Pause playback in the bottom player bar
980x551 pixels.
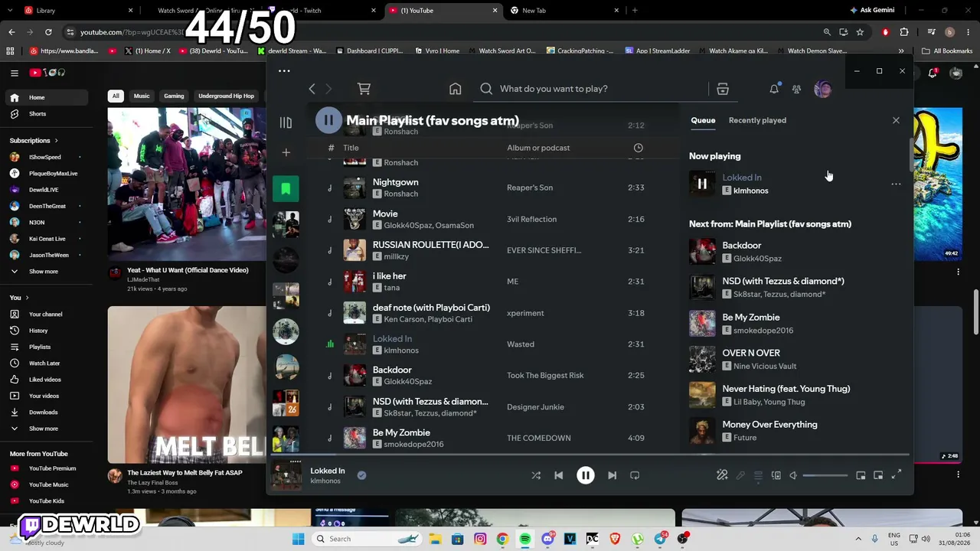[585, 475]
